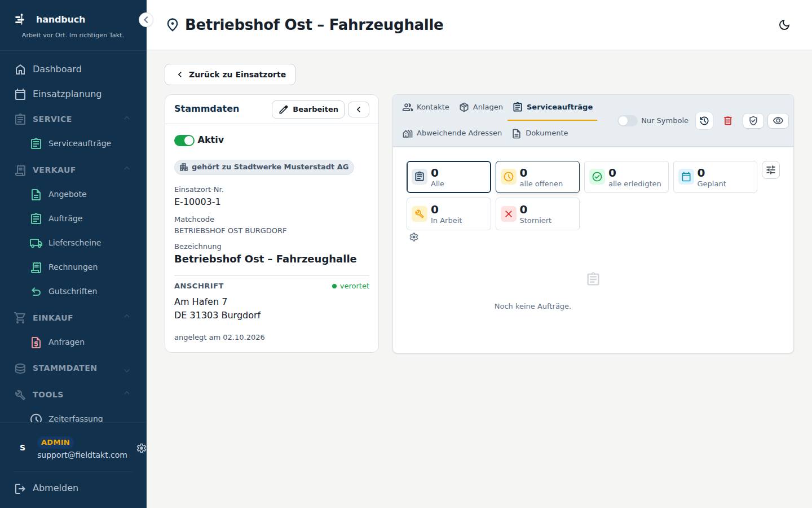Open the Abweichende Adressen tab
Viewport: 812px width, 508px height.
click(452, 133)
